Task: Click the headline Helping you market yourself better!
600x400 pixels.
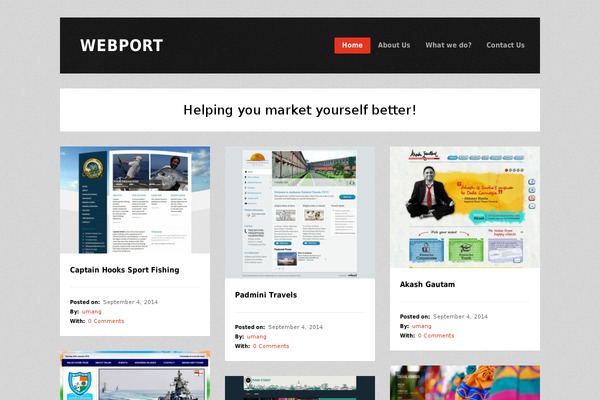Action: [300, 110]
